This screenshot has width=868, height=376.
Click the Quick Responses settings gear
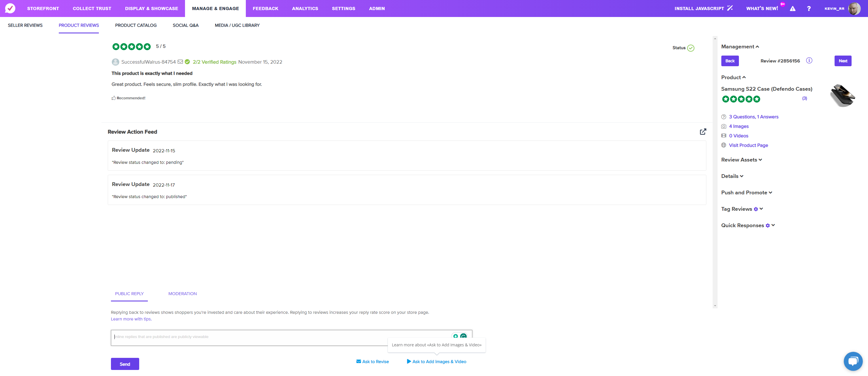[x=768, y=225]
